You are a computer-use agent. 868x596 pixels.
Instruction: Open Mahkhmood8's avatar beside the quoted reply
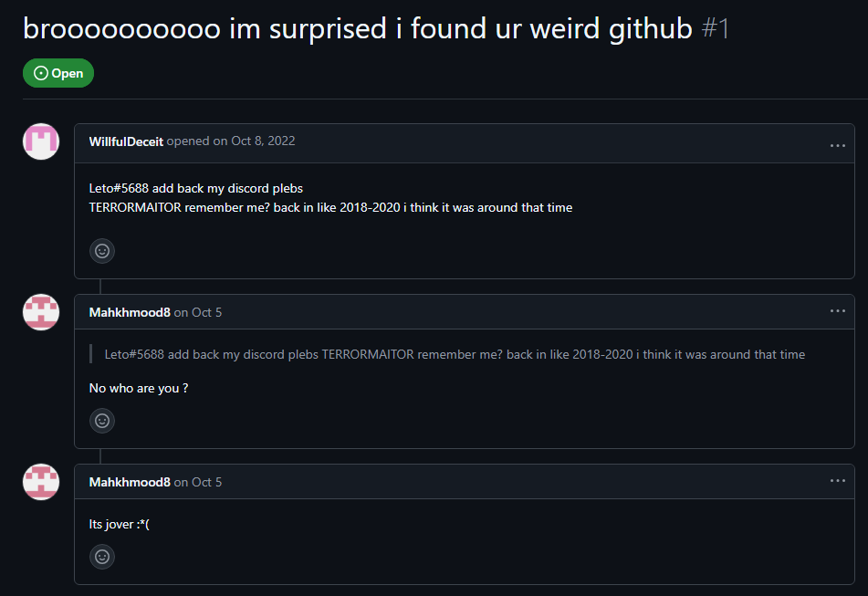pos(41,312)
